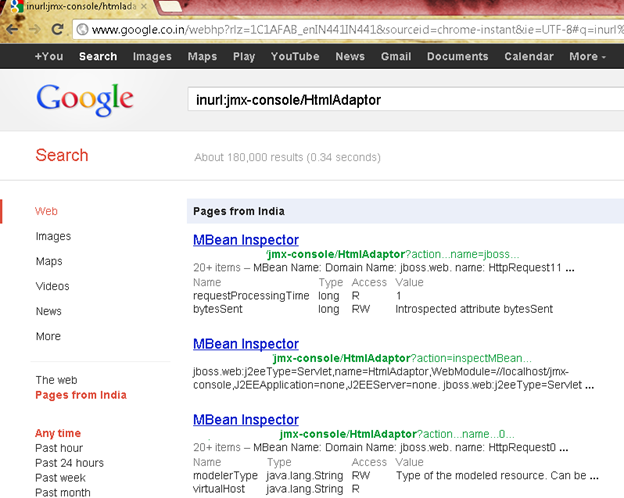Viewport: 624px width, 498px height.
Task: Expand More in the left sidebar
Action: 48,337
